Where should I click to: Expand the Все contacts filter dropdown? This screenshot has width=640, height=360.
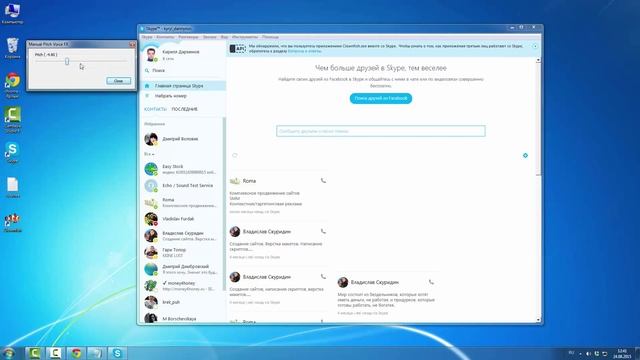click(x=149, y=154)
